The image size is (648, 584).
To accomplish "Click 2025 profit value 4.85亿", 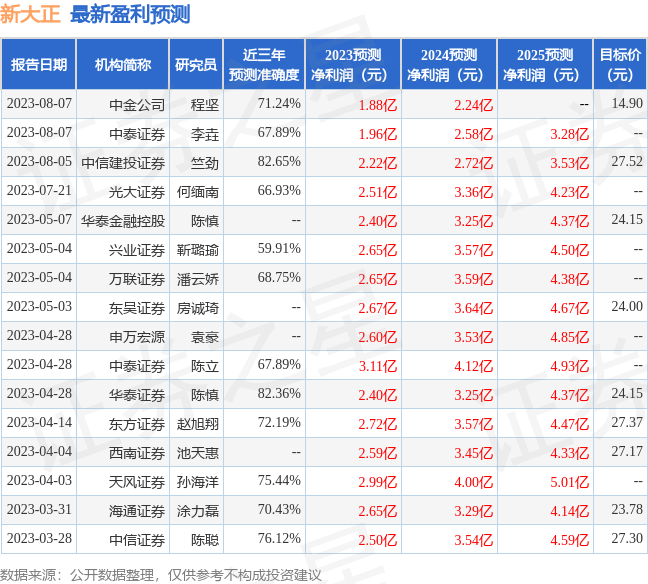I will pos(569,336).
